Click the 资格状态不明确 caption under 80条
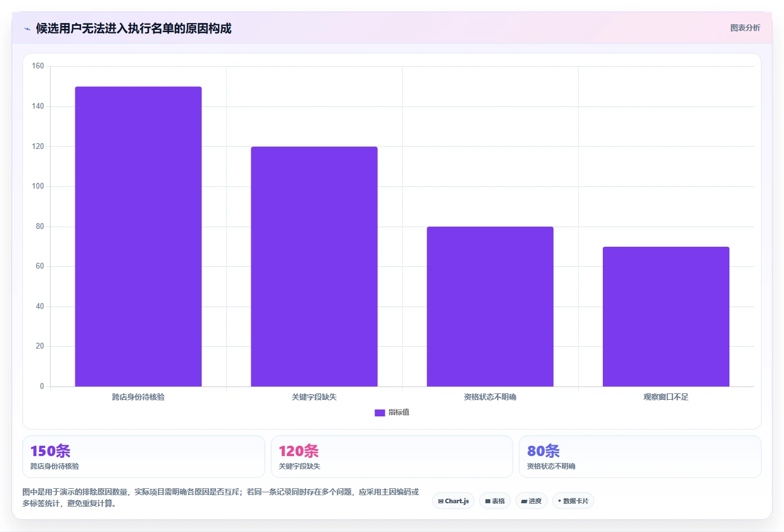 coord(551,466)
